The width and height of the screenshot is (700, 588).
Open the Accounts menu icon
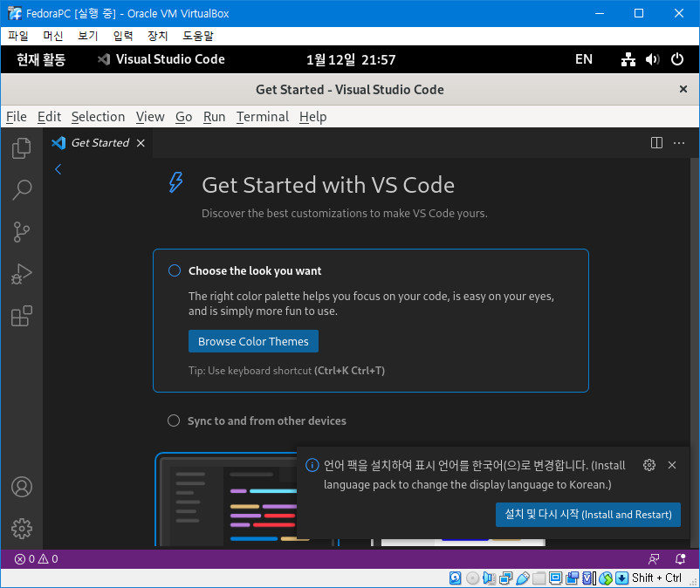[x=22, y=487]
